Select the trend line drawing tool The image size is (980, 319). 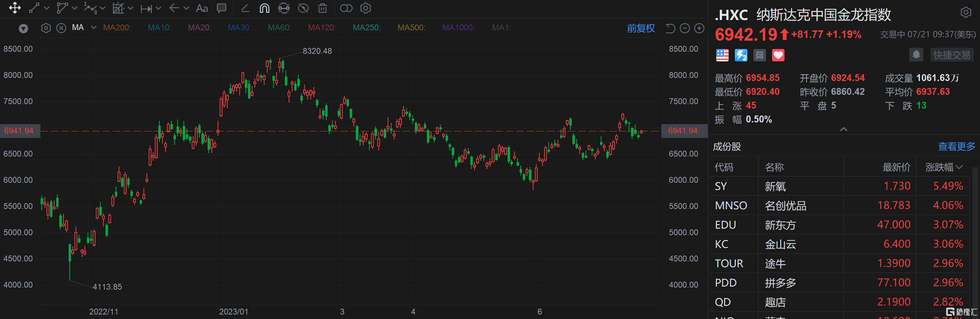coord(34,8)
